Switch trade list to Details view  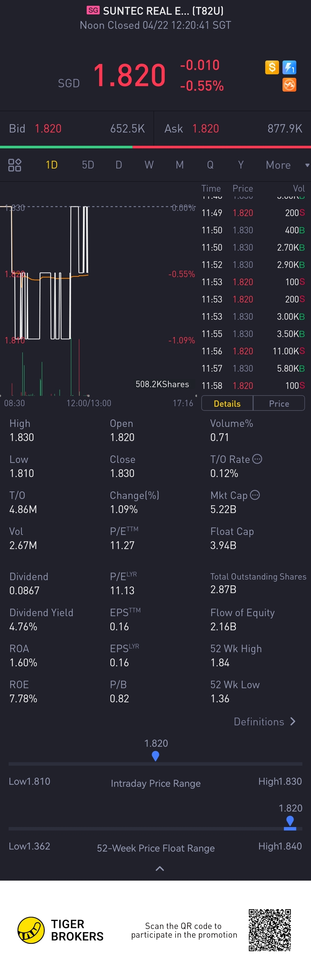pos(227,404)
